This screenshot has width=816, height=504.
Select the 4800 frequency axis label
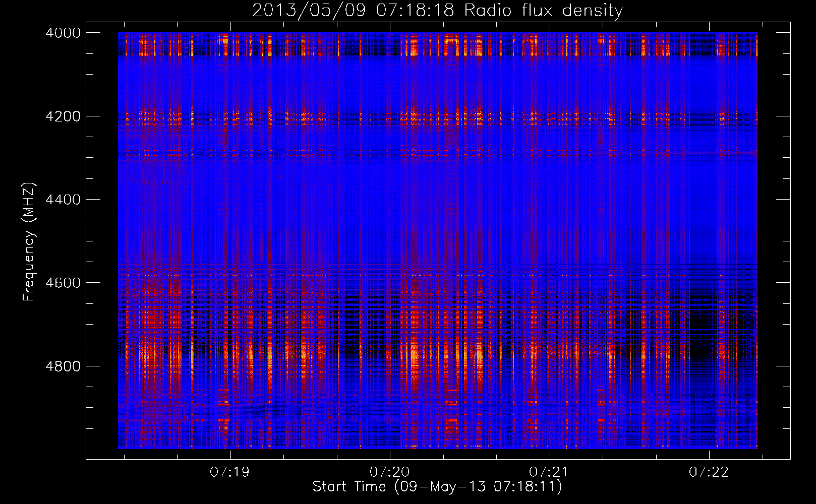[x=63, y=366]
